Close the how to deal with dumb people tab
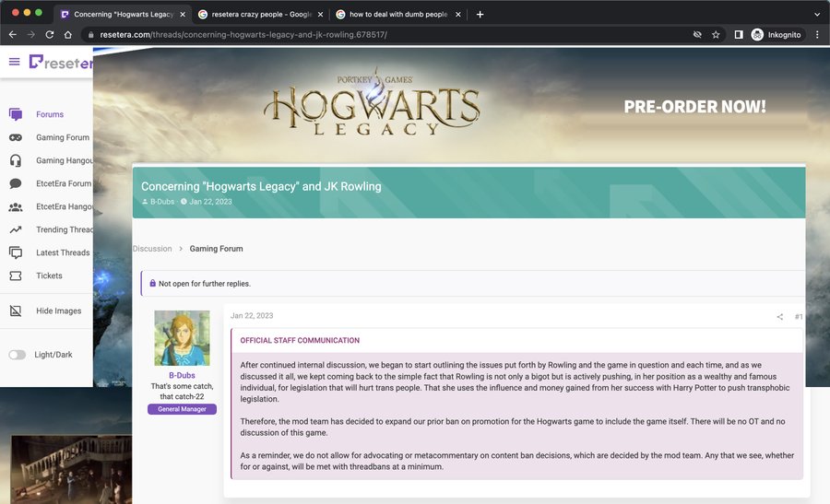830x504 pixels. click(x=458, y=14)
